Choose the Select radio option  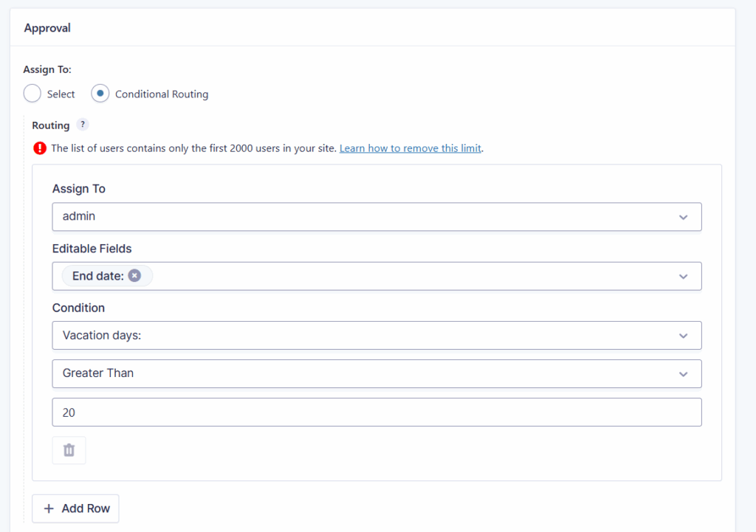(x=32, y=94)
